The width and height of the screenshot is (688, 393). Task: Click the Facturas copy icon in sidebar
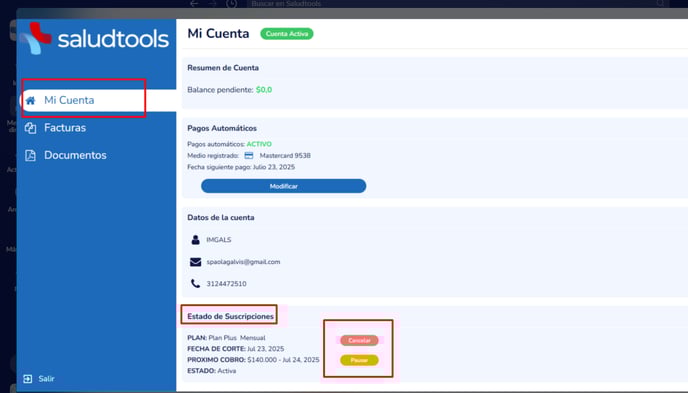coord(30,128)
